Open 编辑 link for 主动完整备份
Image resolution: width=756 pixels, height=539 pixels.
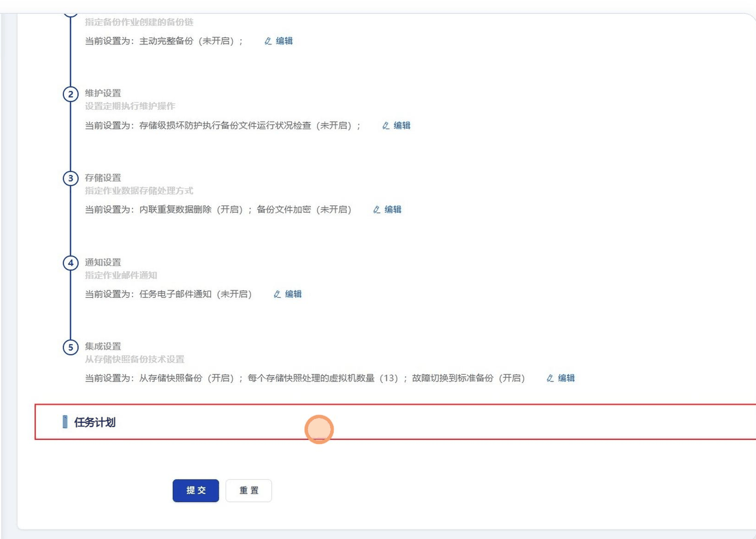(x=284, y=41)
